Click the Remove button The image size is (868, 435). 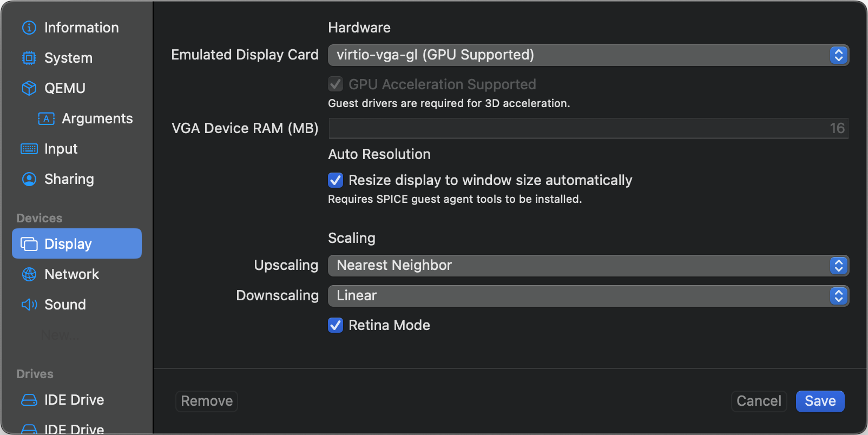click(x=207, y=401)
